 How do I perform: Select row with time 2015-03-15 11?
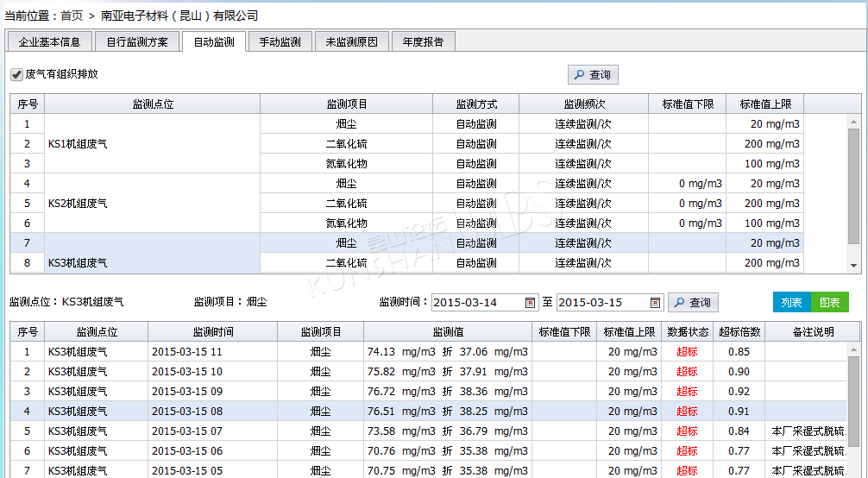(x=212, y=352)
